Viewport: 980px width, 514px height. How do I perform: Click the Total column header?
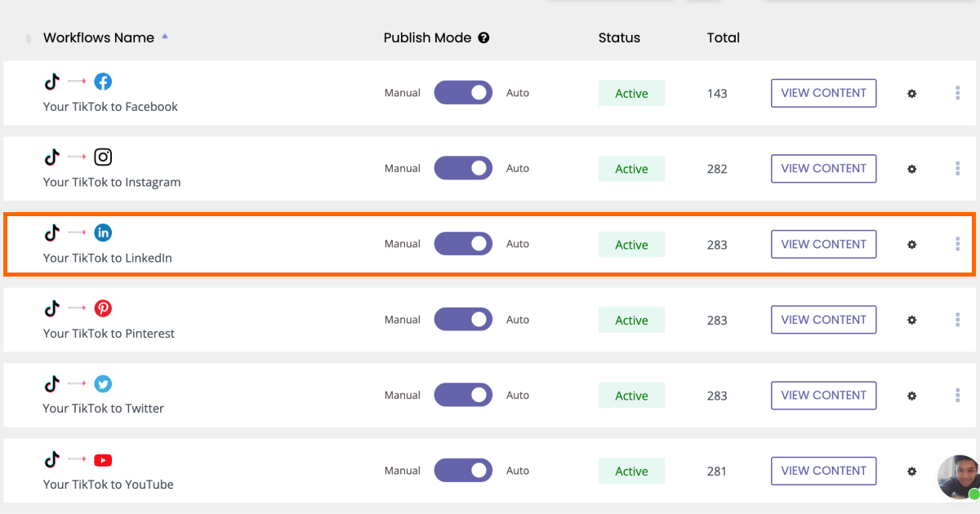[x=724, y=38]
